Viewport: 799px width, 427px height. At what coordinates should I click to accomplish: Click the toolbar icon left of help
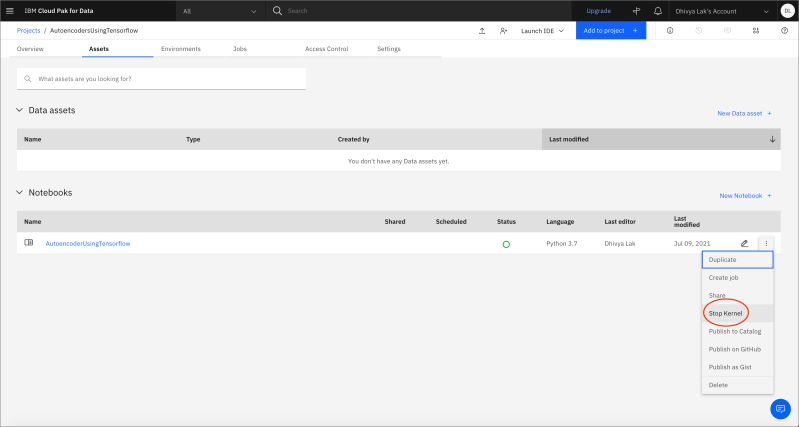(x=756, y=31)
